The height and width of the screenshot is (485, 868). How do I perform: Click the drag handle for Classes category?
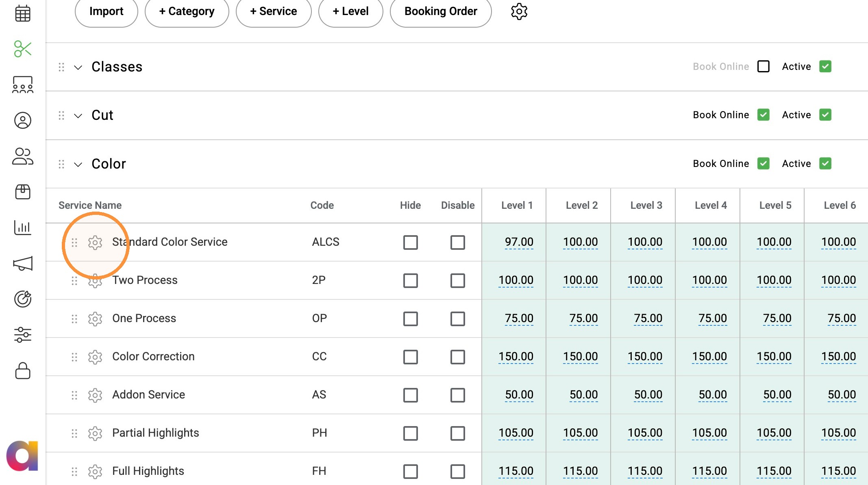pos(61,67)
